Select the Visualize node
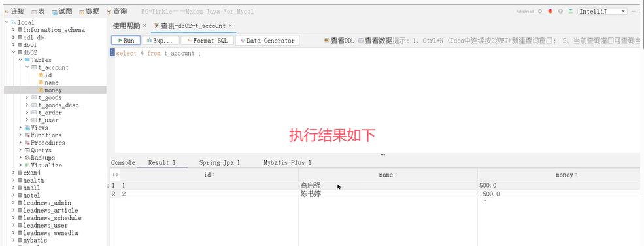 [43, 165]
